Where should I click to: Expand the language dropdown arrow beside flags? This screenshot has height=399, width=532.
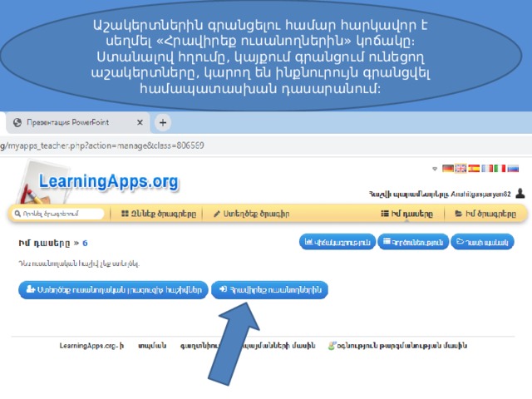tap(435, 169)
